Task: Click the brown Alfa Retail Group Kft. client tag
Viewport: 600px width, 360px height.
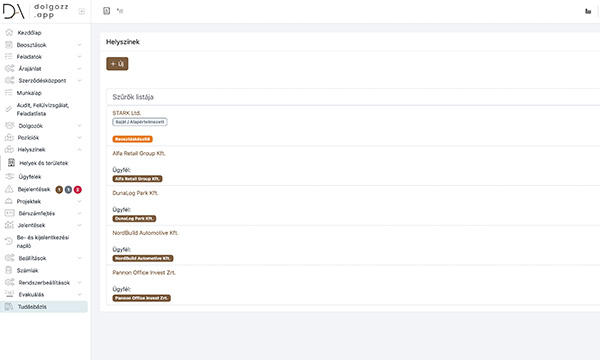Action: [137, 179]
